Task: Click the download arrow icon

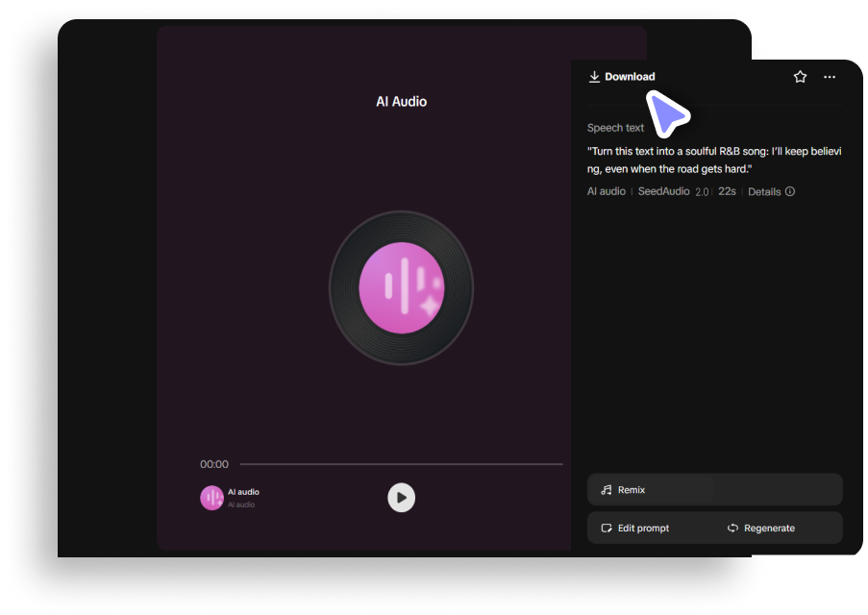Action: [594, 77]
